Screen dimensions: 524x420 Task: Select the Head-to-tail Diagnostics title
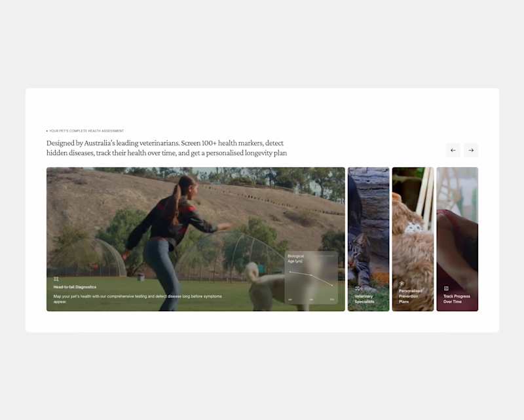tap(75, 287)
